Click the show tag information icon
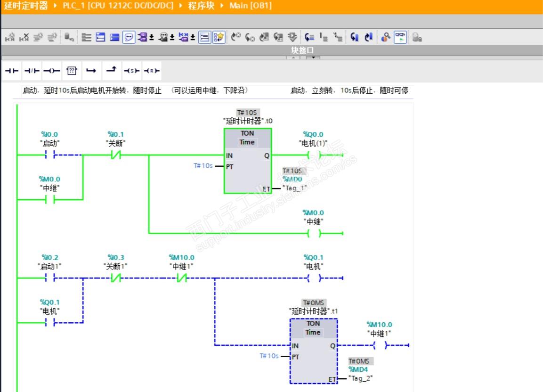 tap(163, 37)
